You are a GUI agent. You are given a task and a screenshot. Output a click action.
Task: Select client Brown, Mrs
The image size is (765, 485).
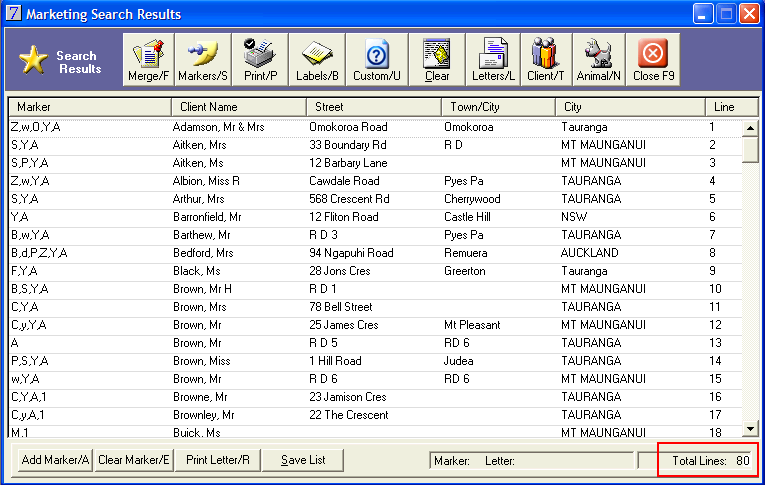click(200, 307)
